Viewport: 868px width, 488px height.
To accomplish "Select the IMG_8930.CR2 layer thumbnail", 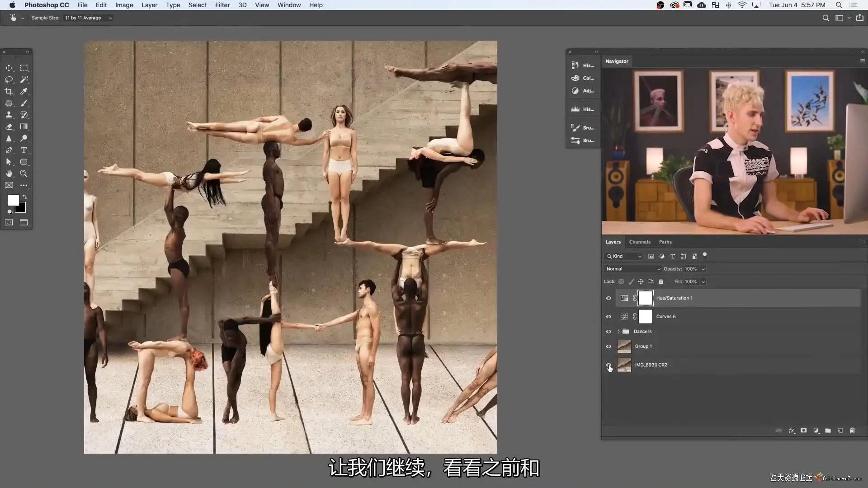I will pos(624,365).
